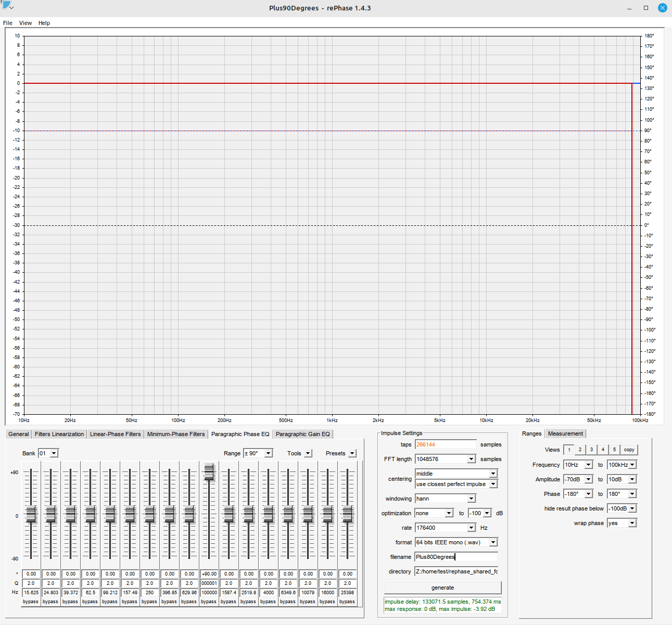672x625 pixels.
Task: Click the 25398 Hz phase slider handle
Action: tap(347, 514)
